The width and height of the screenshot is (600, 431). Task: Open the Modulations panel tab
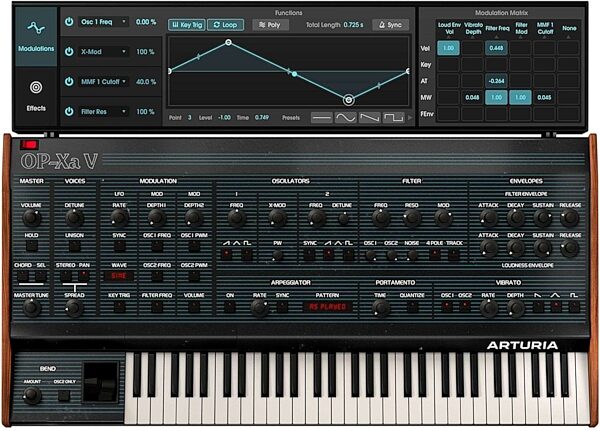point(36,37)
